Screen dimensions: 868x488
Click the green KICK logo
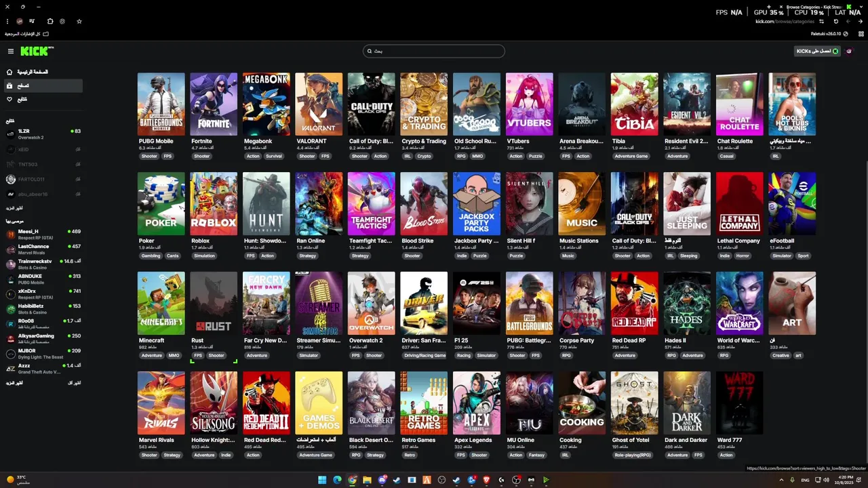coord(36,51)
